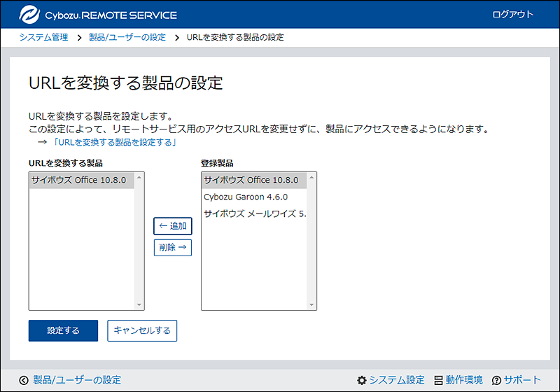The image size is (560, 392).
Task: Open the 「URLを変換する製品を設定する」 help link
Action: pyautogui.click(x=115, y=142)
